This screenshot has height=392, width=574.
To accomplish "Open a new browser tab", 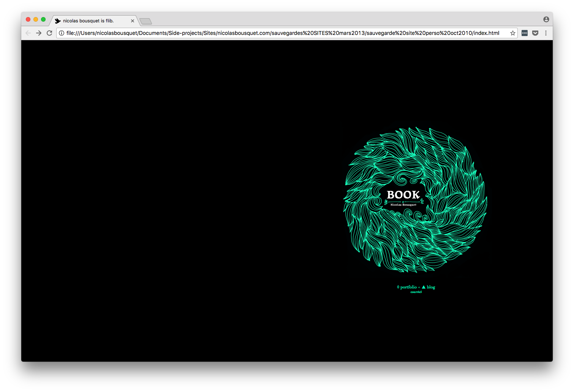I will pyautogui.click(x=145, y=21).
